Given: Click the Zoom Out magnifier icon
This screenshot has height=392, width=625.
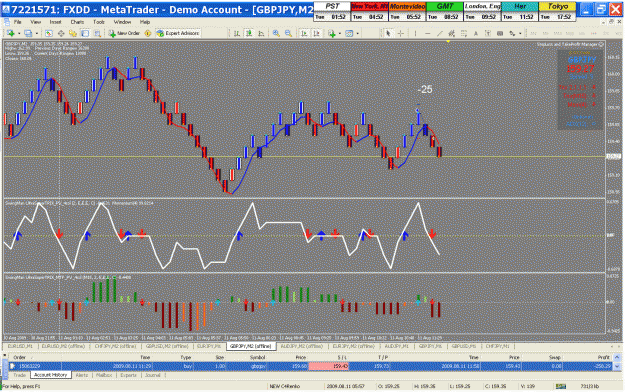Looking at the screenshot, I should click(x=288, y=33).
